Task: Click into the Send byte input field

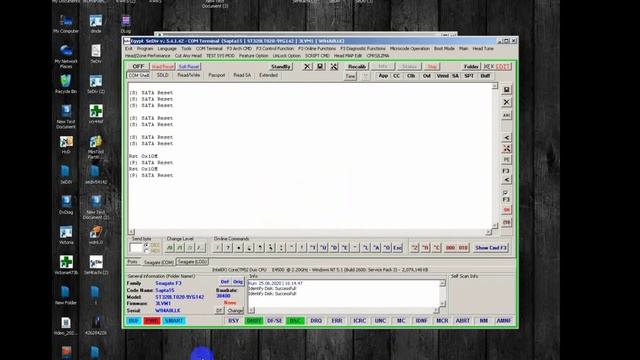Action: (x=136, y=248)
